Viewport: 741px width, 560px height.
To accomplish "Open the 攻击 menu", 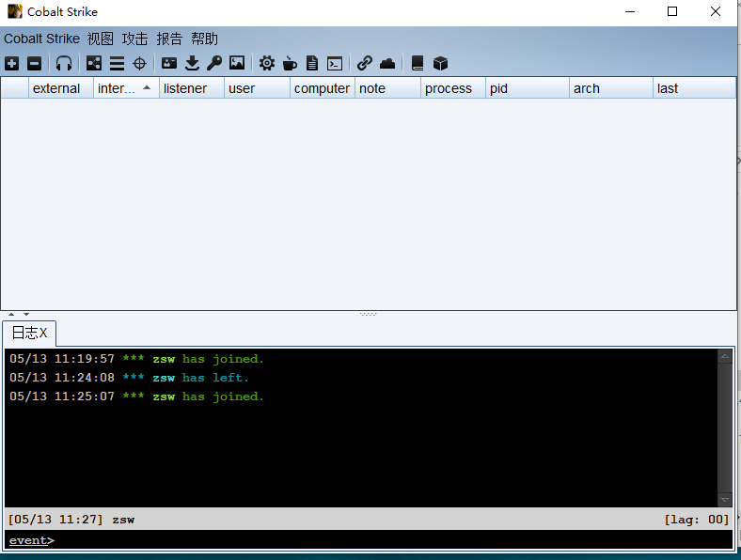I will [134, 39].
